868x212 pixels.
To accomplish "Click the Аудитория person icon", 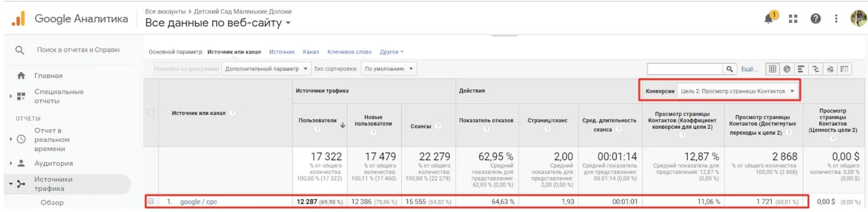I will pos(21,163).
